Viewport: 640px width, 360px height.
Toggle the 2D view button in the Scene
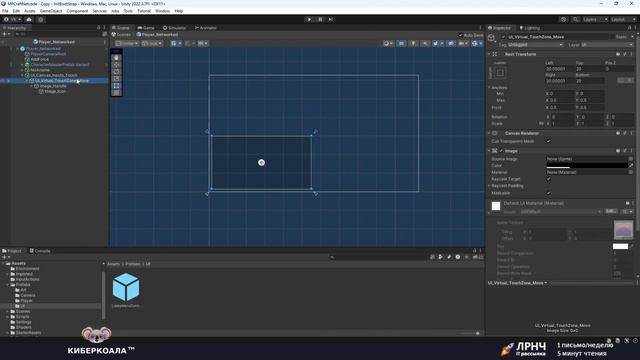[401, 43]
